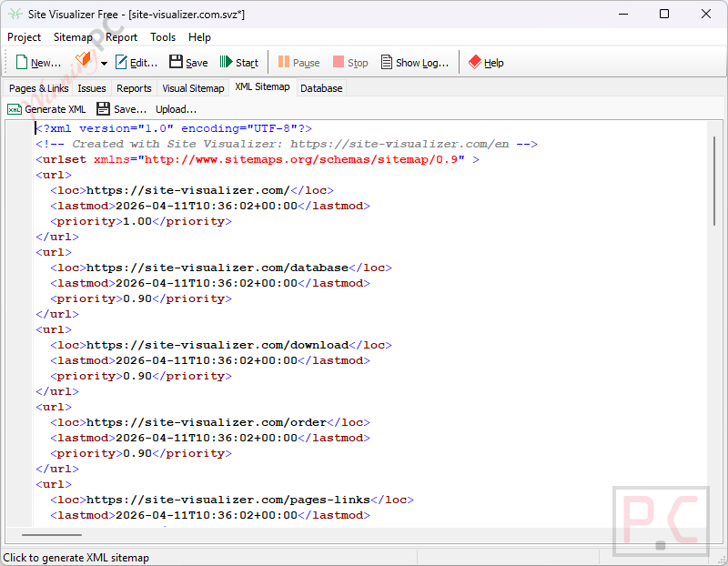Image resolution: width=728 pixels, height=566 pixels.
Task: Click the red Stop square icon
Action: pyautogui.click(x=339, y=62)
